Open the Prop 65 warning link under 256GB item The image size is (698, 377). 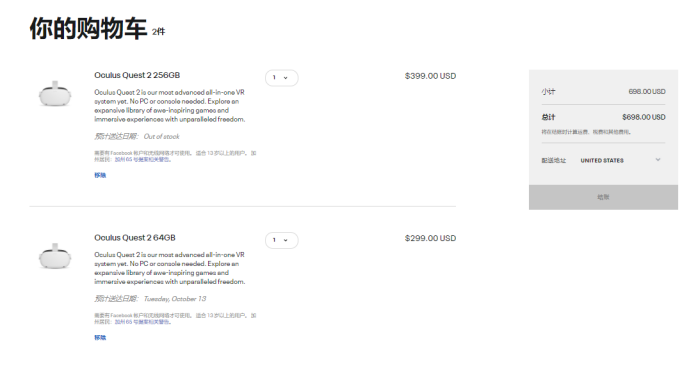pyautogui.click(x=142, y=159)
